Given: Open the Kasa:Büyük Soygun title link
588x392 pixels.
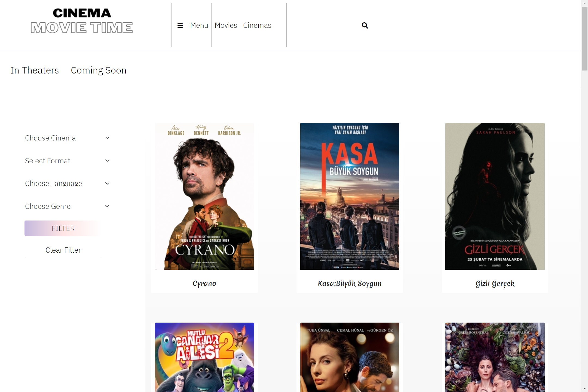Looking at the screenshot, I should coord(350,283).
